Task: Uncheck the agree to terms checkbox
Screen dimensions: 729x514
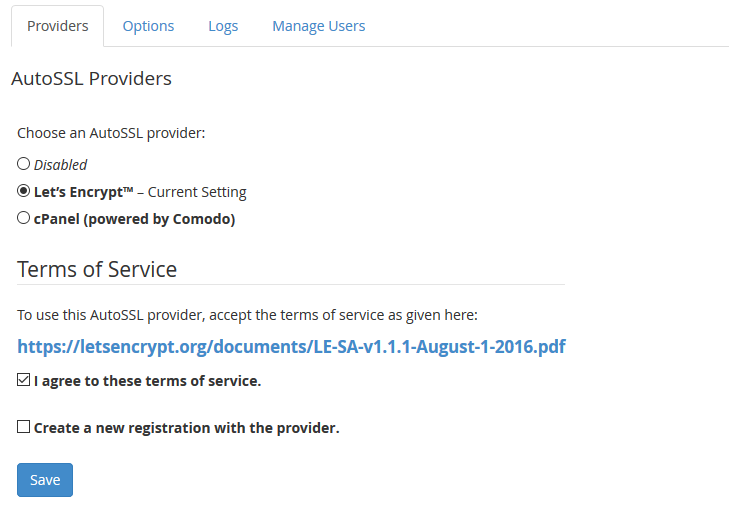Action: point(24,380)
